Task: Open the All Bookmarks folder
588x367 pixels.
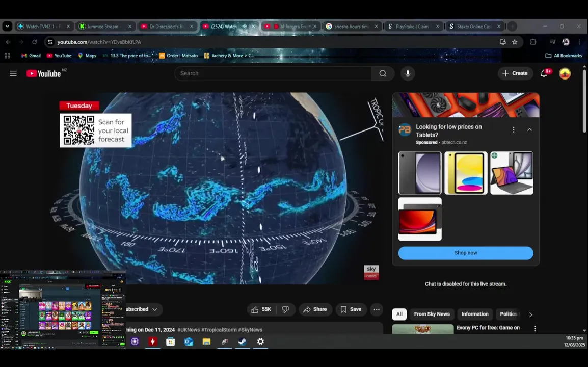Action: point(564,56)
